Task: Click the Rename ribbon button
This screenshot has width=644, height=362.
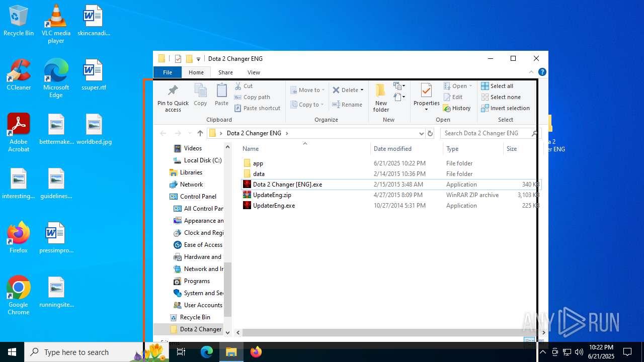Action: point(347,105)
